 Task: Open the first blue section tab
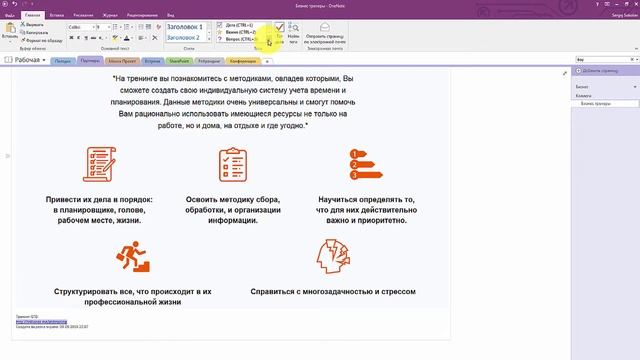63,61
